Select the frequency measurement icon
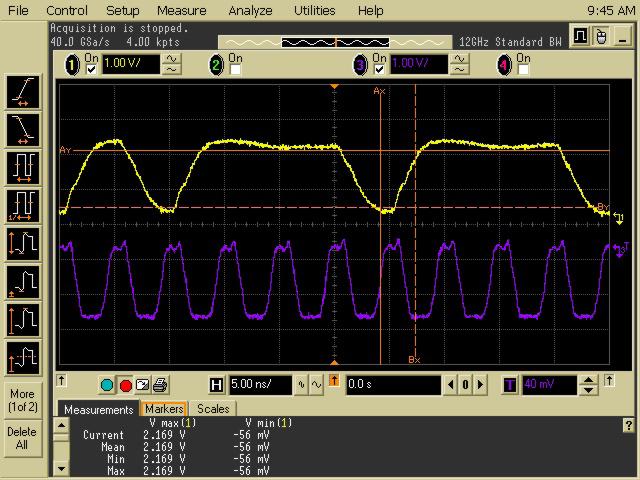Viewport: 640px width, 480px height. click(23, 206)
